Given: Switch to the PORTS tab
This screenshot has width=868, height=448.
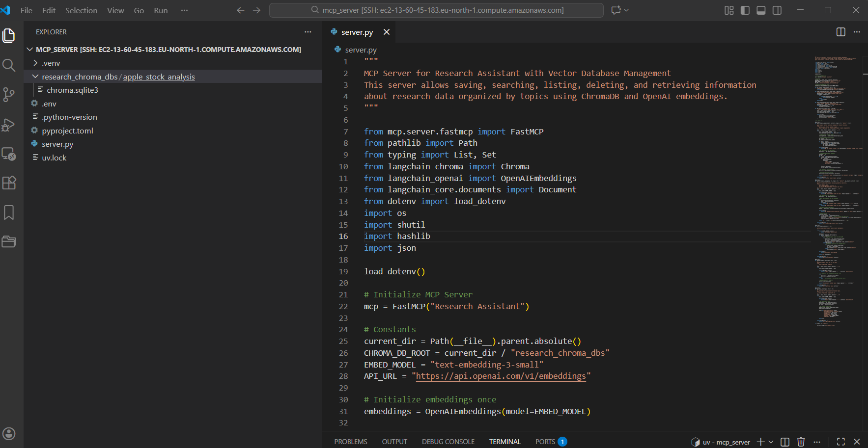Looking at the screenshot, I should pyautogui.click(x=551, y=442).
